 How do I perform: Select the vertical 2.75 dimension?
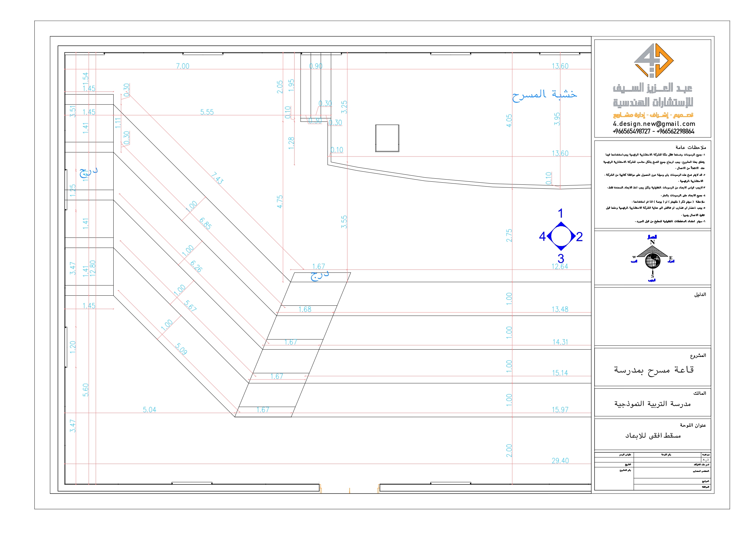pos(509,235)
